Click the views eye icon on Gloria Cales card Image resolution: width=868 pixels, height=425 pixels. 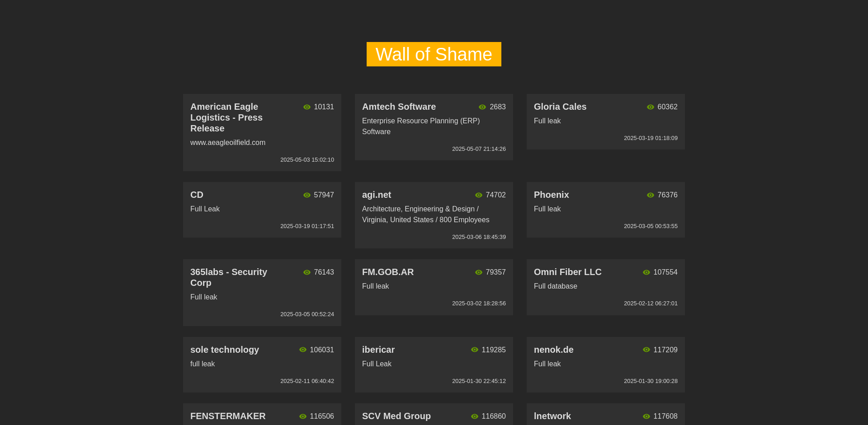(651, 107)
